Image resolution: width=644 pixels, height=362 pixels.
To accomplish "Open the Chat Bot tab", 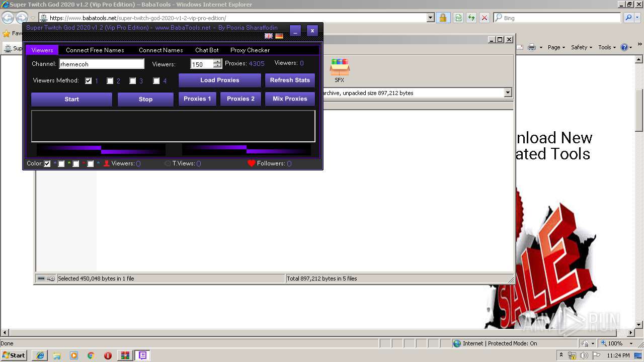I will [x=207, y=50].
